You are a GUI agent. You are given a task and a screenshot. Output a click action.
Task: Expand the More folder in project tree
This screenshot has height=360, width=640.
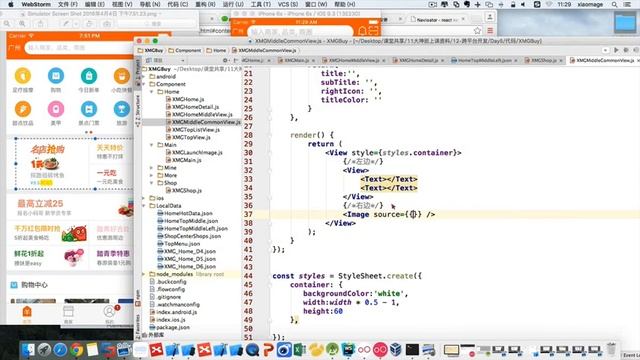151,176
